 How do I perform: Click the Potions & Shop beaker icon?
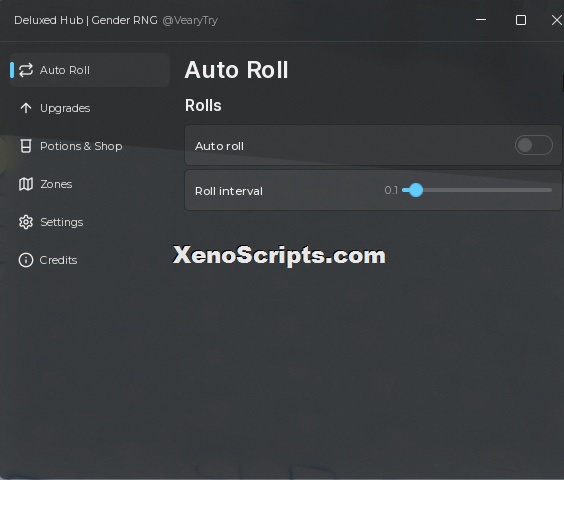26,146
